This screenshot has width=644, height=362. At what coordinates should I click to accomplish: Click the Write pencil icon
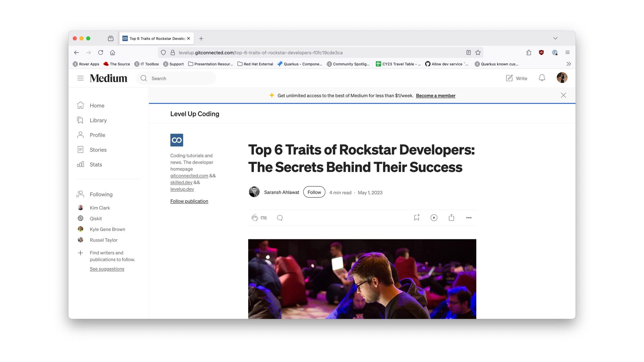coord(509,78)
